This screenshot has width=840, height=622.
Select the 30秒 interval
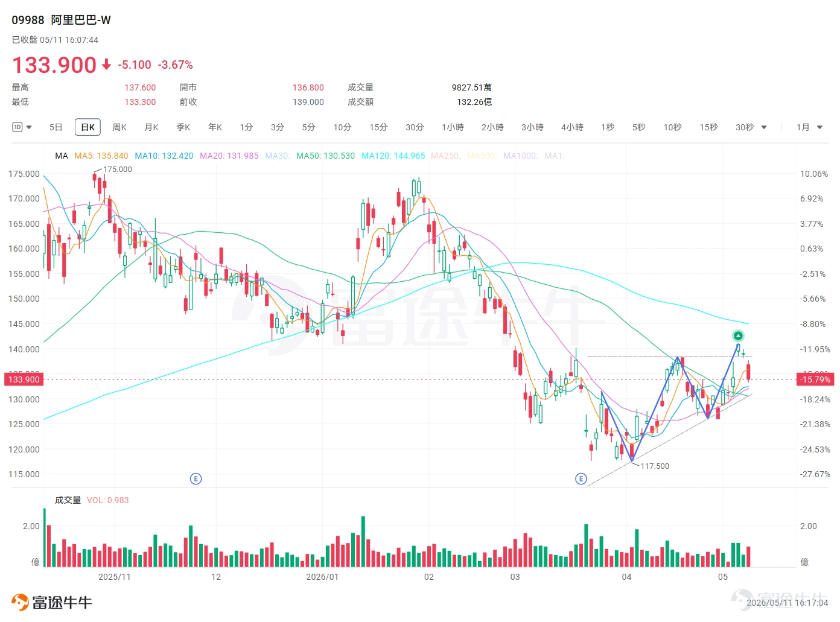(x=745, y=127)
